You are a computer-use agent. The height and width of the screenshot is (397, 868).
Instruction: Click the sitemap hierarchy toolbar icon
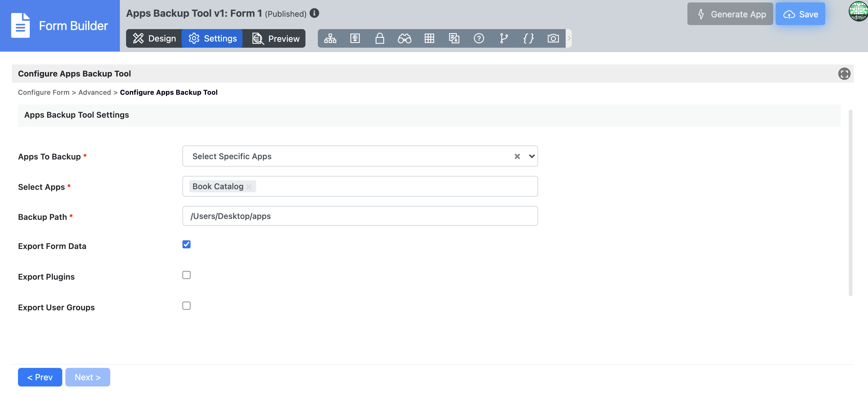(330, 38)
